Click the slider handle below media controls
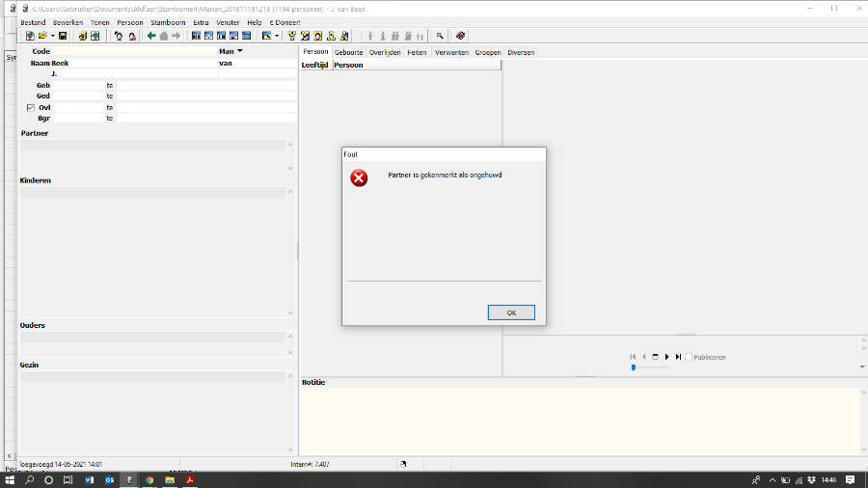 [x=634, y=367]
